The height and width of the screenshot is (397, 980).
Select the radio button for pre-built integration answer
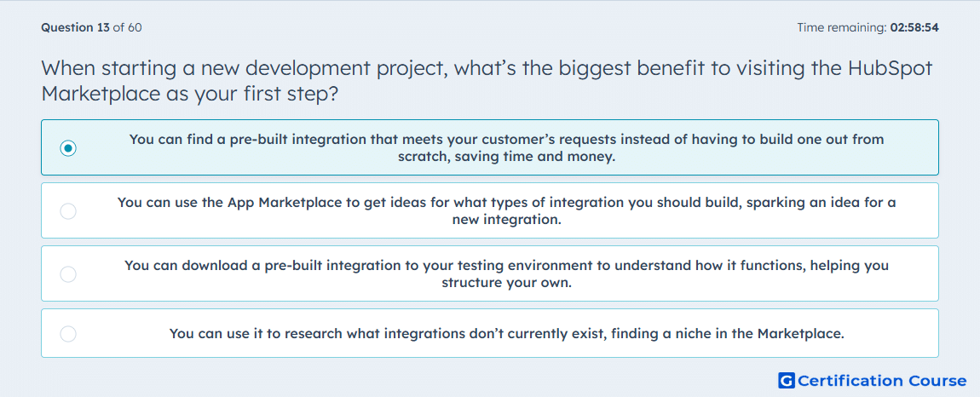click(68, 148)
